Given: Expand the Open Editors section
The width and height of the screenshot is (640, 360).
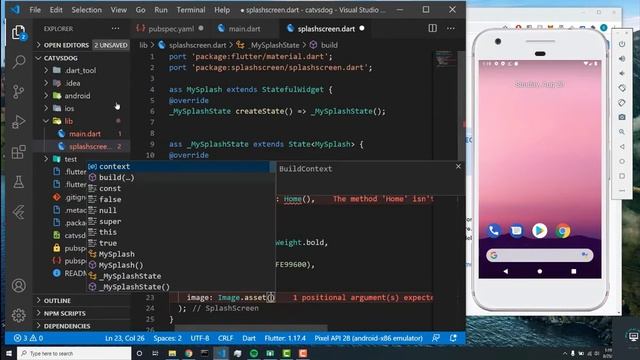Looking at the screenshot, I should click(x=82, y=45).
